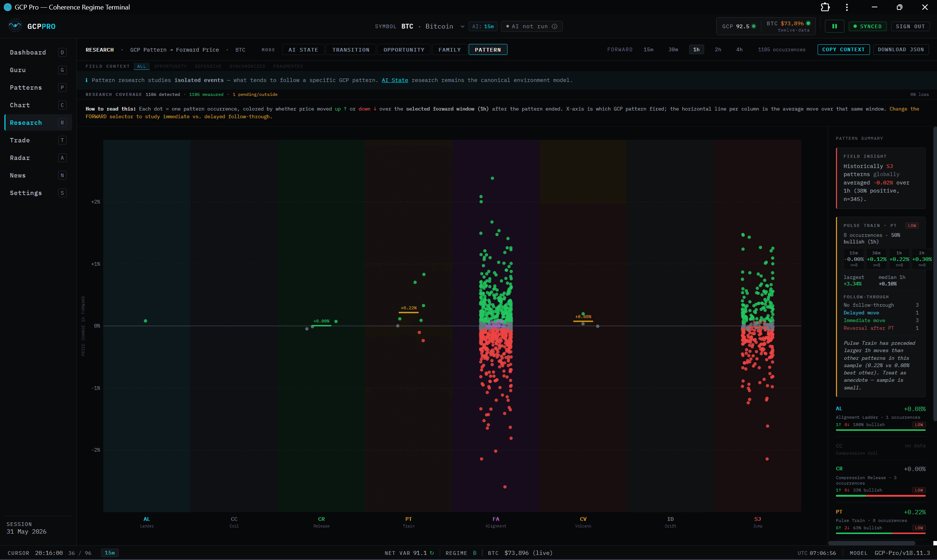
Task: Click the DOWNLOAD JSON button
Action: pos(901,50)
